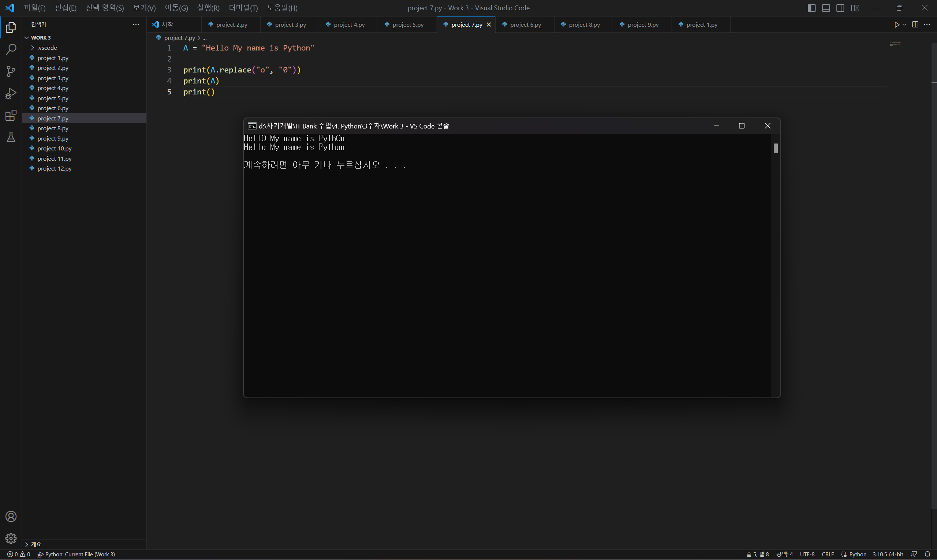Open the Testing flask view
This screenshot has height=560, width=937.
(x=11, y=137)
